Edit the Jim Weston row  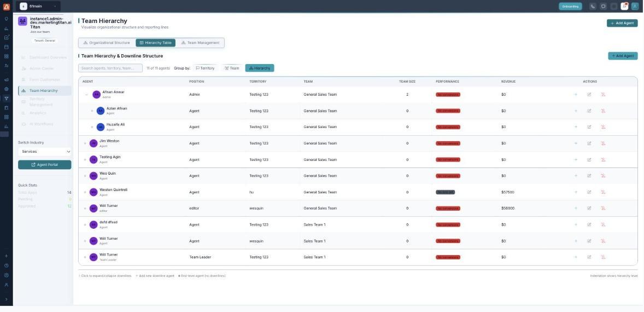(589, 143)
